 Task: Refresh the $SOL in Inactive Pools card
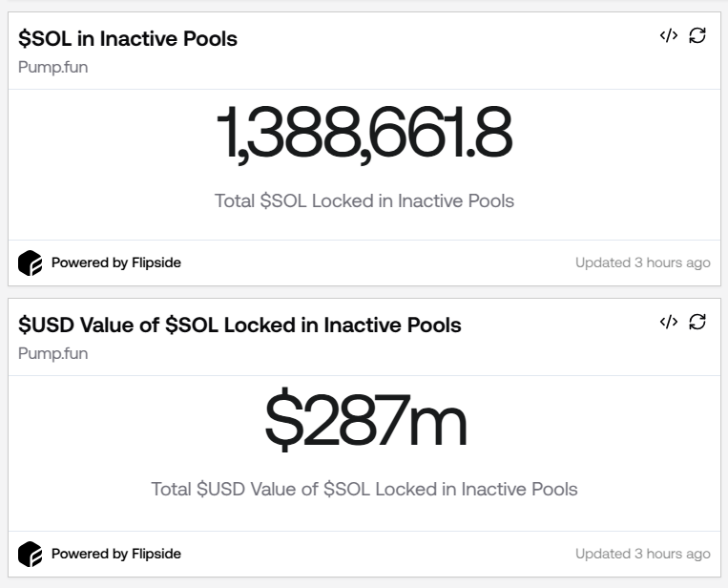click(x=697, y=35)
